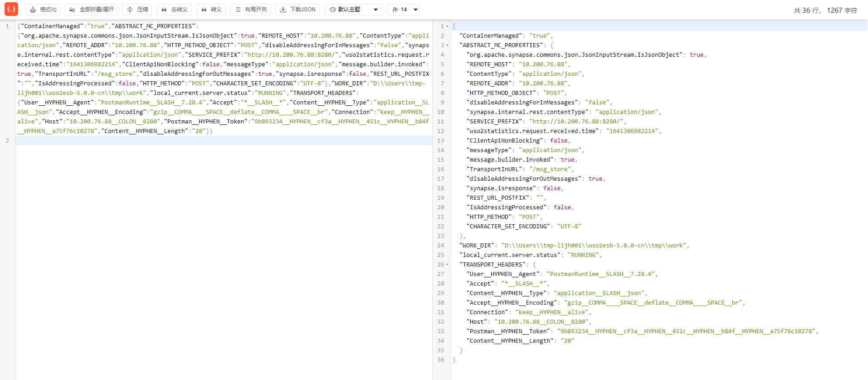Viewport: 868px width, 380px height.
Task: Click "User__HYPHEN__Agent" key on line 27
Action: (503, 274)
